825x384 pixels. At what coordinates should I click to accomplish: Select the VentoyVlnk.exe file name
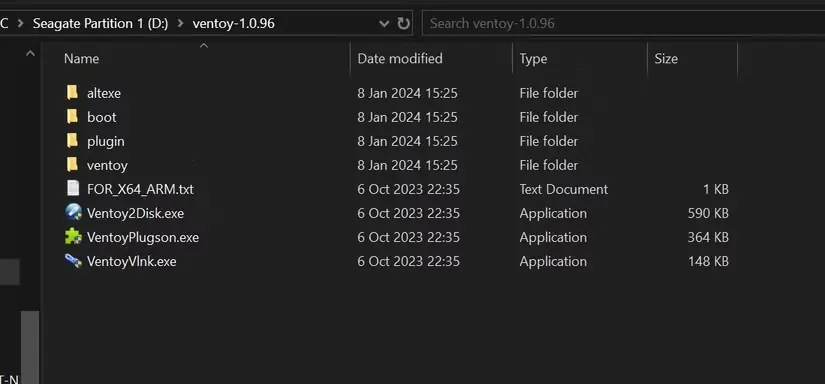pos(132,261)
